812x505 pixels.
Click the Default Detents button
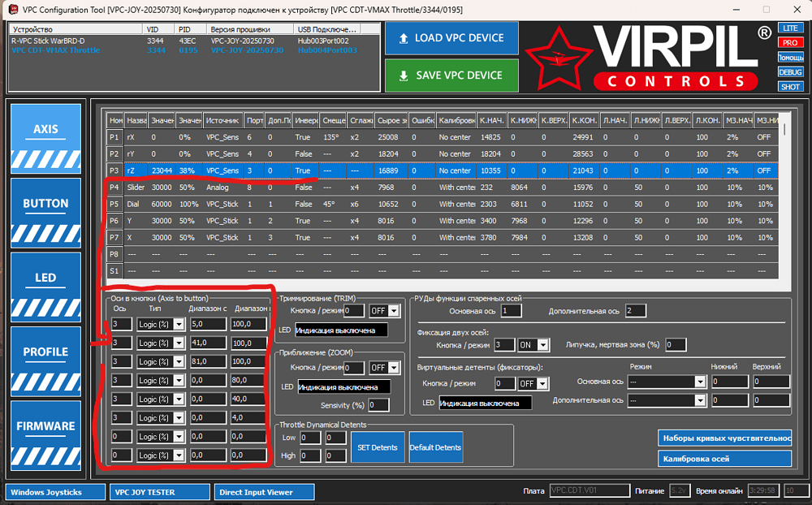coord(435,447)
